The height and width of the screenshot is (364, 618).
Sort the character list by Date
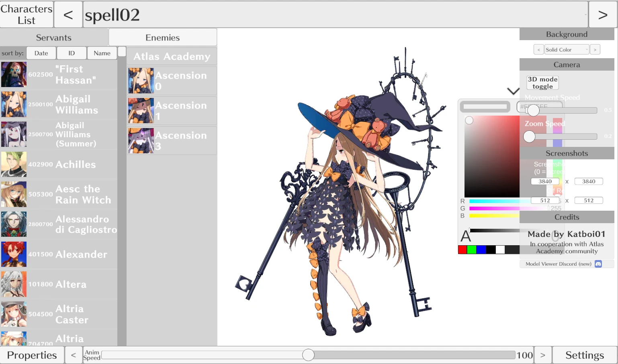[41, 53]
